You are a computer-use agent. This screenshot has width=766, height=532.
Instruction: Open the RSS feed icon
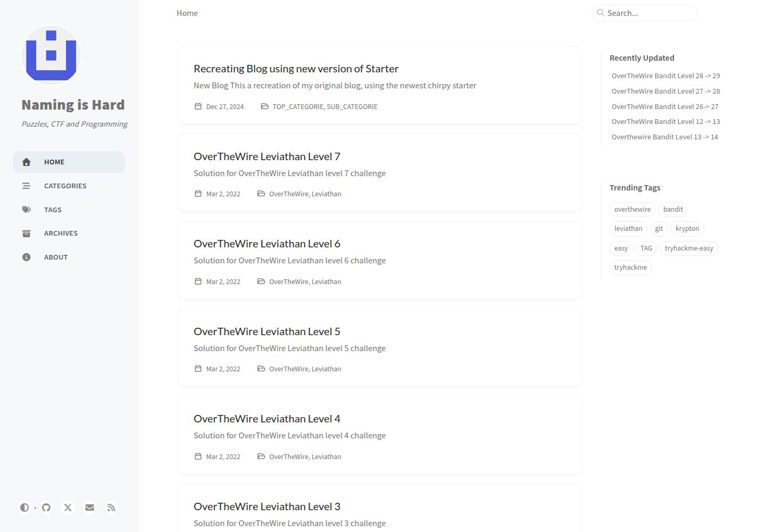(111, 508)
